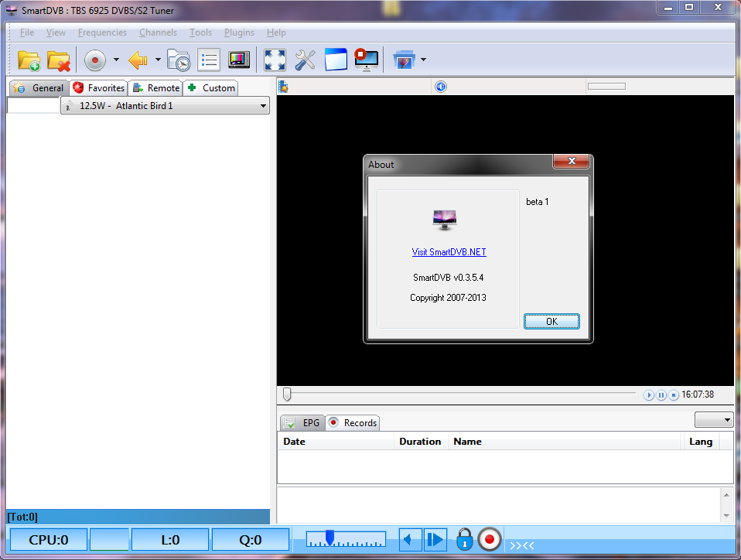Click the channel search input field
This screenshot has height=560, width=741.
pyautogui.click(x=33, y=105)
